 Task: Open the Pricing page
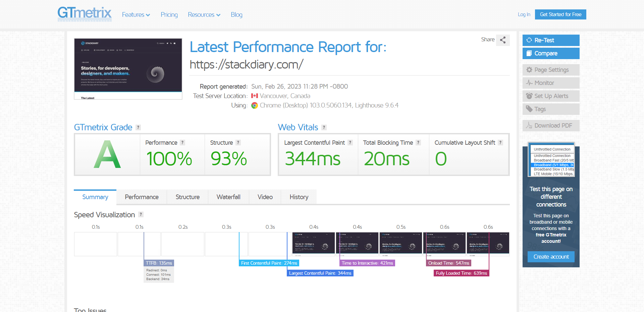tap(169, 15)
